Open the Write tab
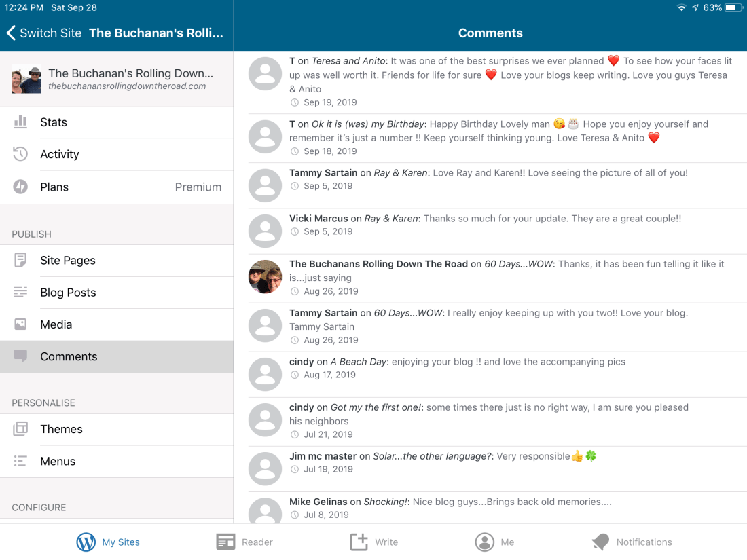 [373, 542]
